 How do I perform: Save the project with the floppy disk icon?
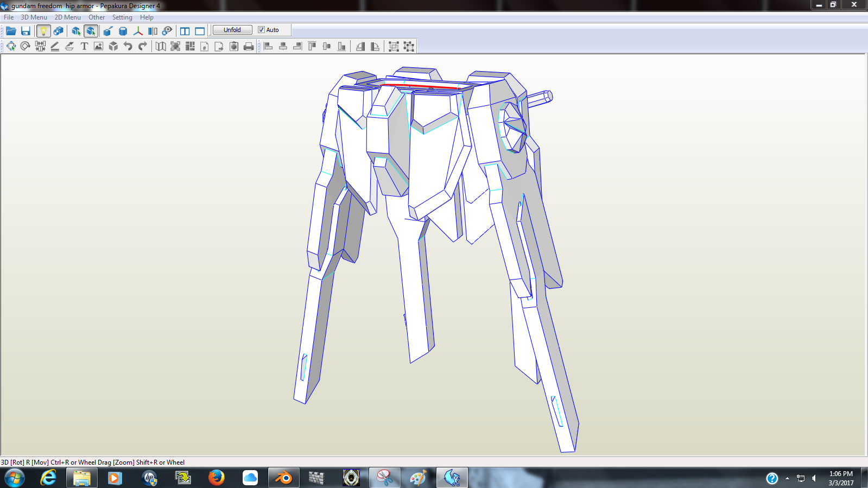26,31
